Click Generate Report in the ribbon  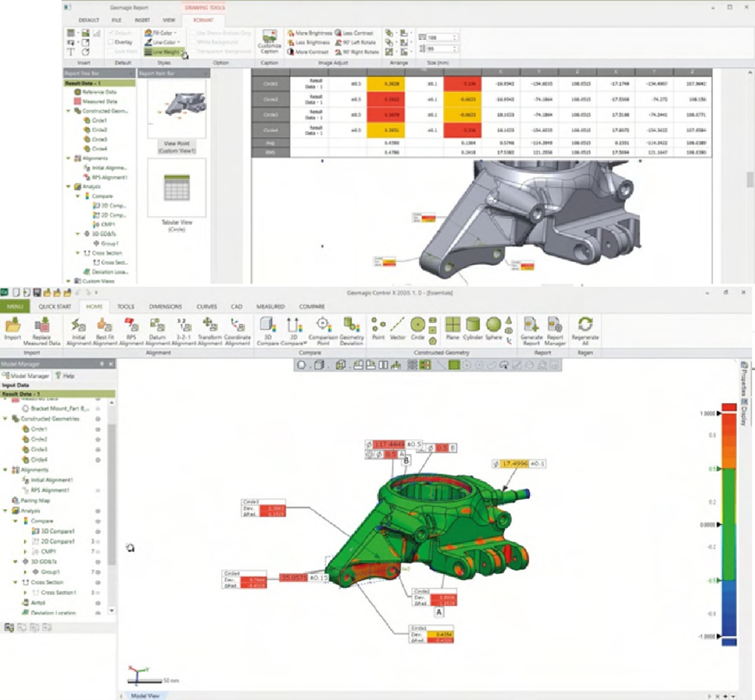pyautogui.click(x=532, y=330)
